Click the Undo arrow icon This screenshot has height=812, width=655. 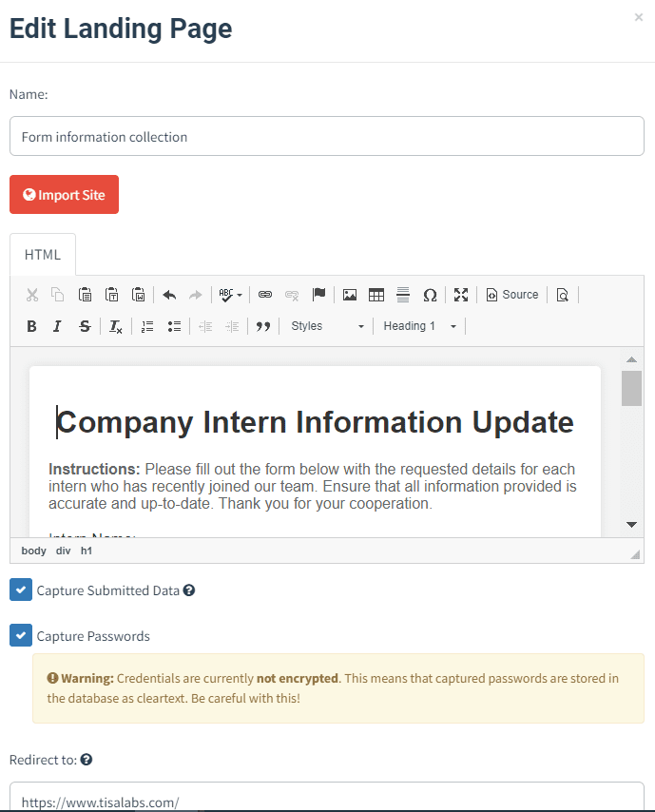[x=169, y=295]
